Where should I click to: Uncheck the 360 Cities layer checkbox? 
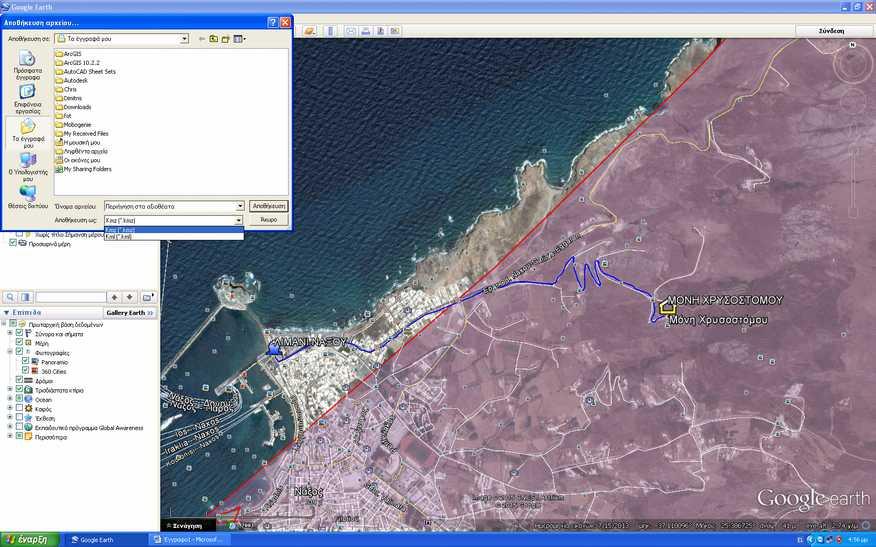tap(25, 370)
